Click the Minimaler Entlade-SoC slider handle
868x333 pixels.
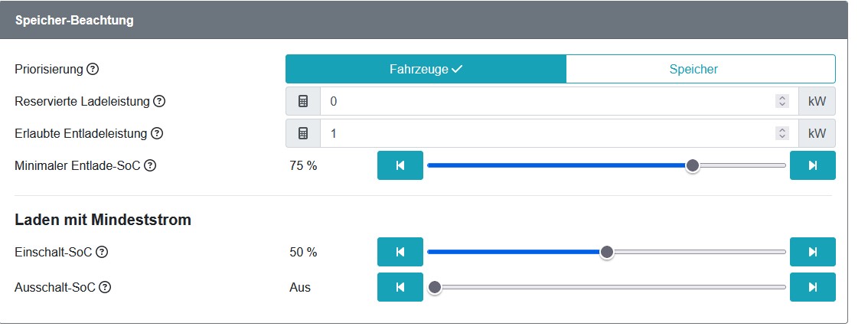click(x=693, y=165)
